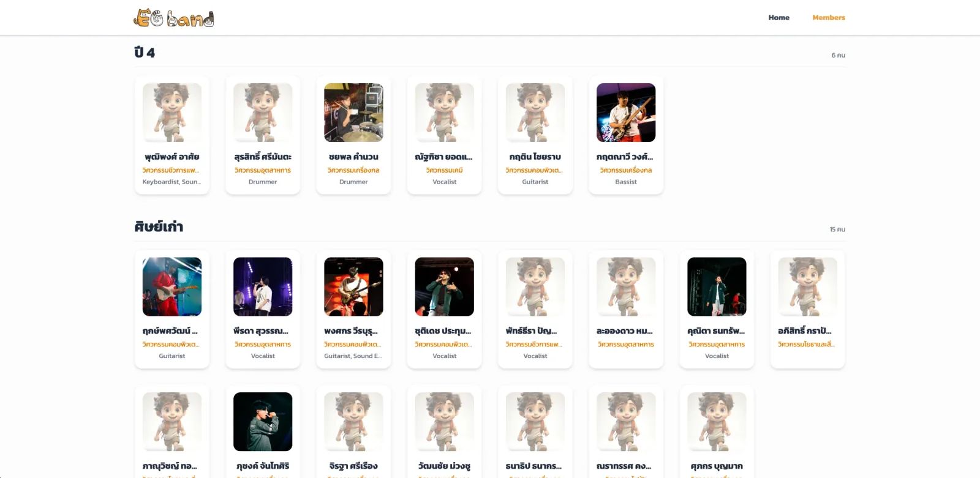Click the ศิษย์เก่า section heading

click(159, 226)
